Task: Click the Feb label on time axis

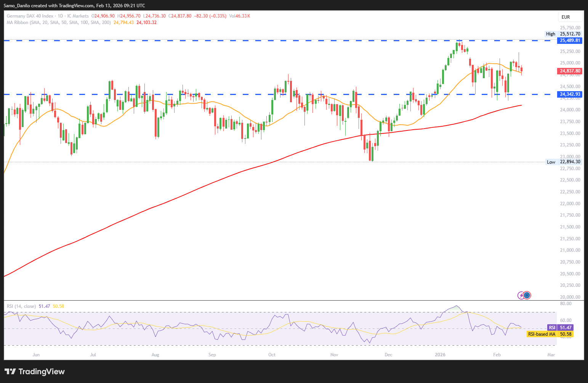Action: [497, 355]
